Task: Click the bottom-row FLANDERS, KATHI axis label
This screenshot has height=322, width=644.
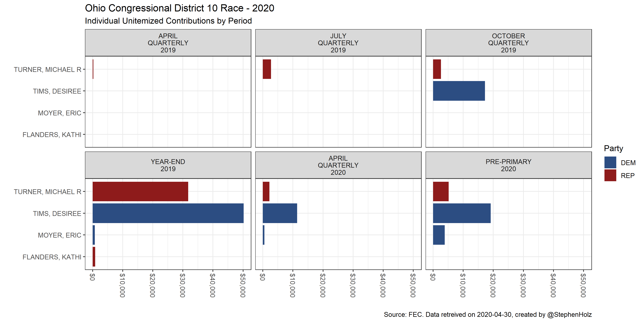Action: [52, 257]
